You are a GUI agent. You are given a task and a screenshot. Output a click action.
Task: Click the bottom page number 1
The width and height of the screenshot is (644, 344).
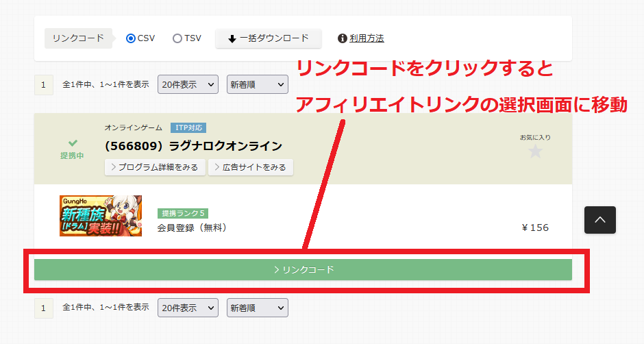click(x=43, y=308)
